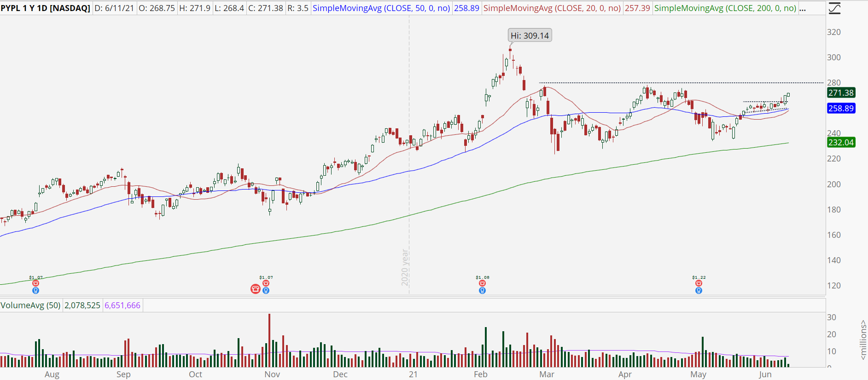Click the Hi: 309.14 price bubble
The image size is (868, 380).
coord(530,35)
